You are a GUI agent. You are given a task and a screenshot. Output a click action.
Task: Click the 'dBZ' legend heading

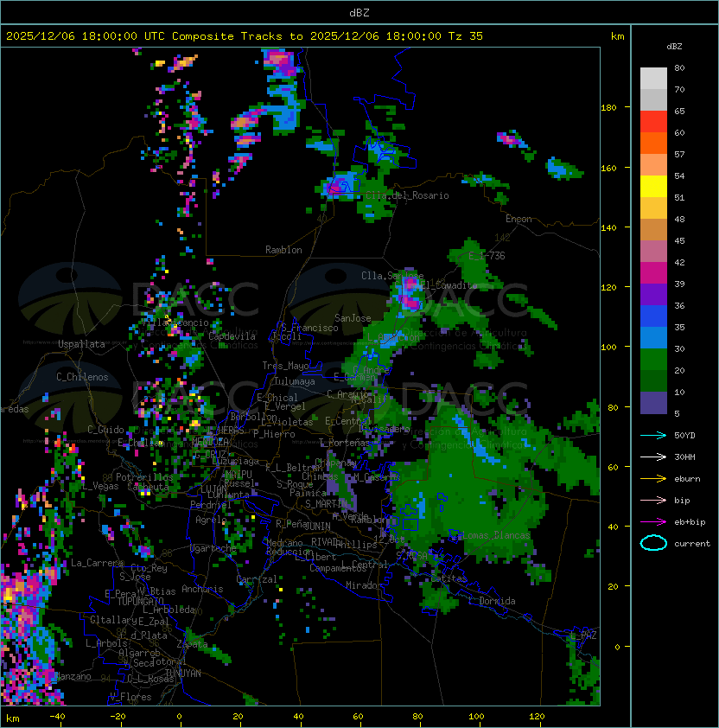coord(674,47)
